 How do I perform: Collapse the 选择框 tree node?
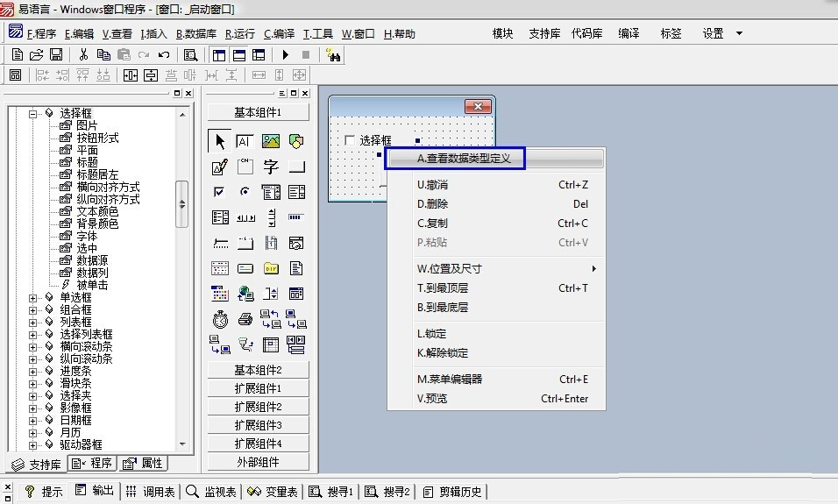33,113
